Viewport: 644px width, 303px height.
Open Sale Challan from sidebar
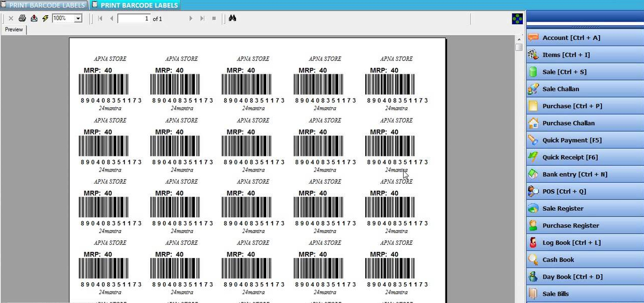coord(585,89)
